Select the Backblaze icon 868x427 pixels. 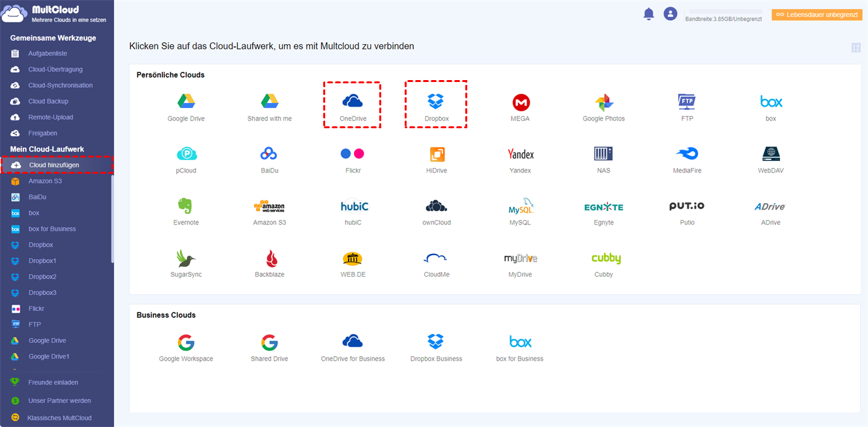(x=269, y=264)
